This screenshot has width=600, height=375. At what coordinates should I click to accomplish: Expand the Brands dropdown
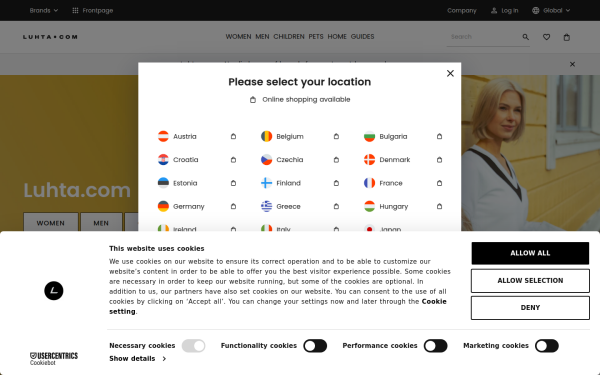click(x=44, y=10)
